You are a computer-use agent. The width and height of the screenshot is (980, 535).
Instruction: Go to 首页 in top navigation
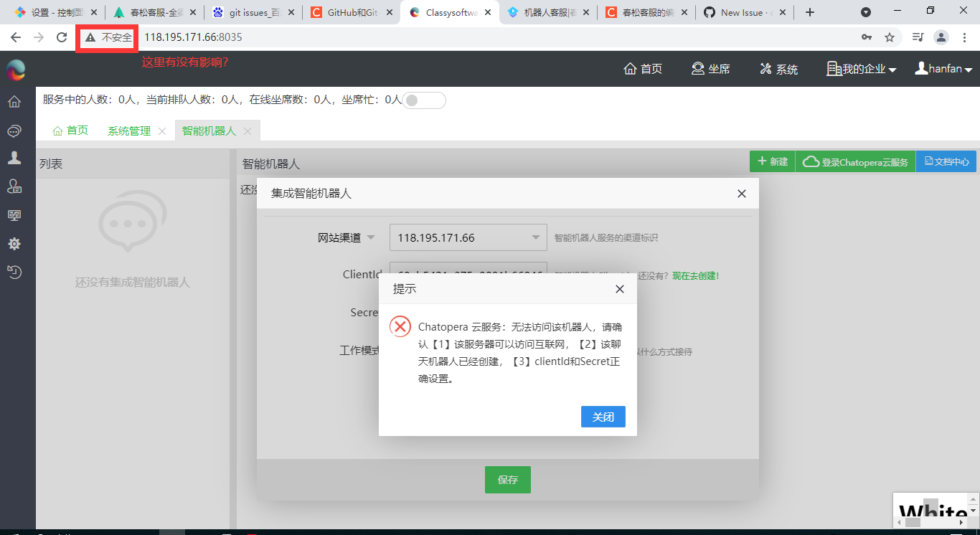[643, 69]
